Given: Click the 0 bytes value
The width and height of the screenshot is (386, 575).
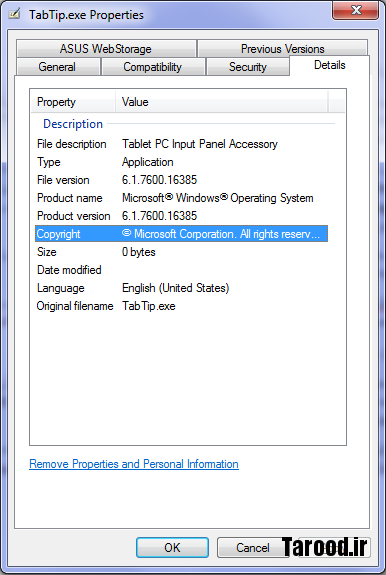Looking at the screenshot, I should click(139, 252).
